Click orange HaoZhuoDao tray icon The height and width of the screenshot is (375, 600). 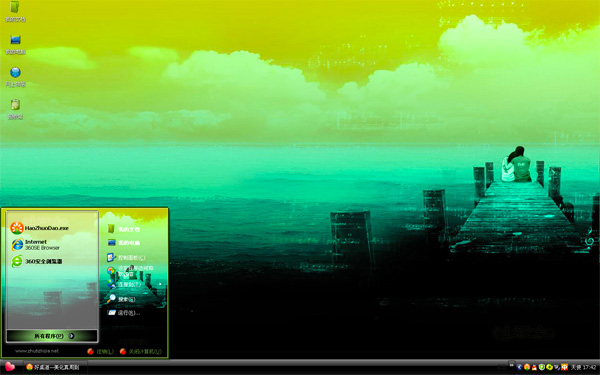(x=527, y=367)
